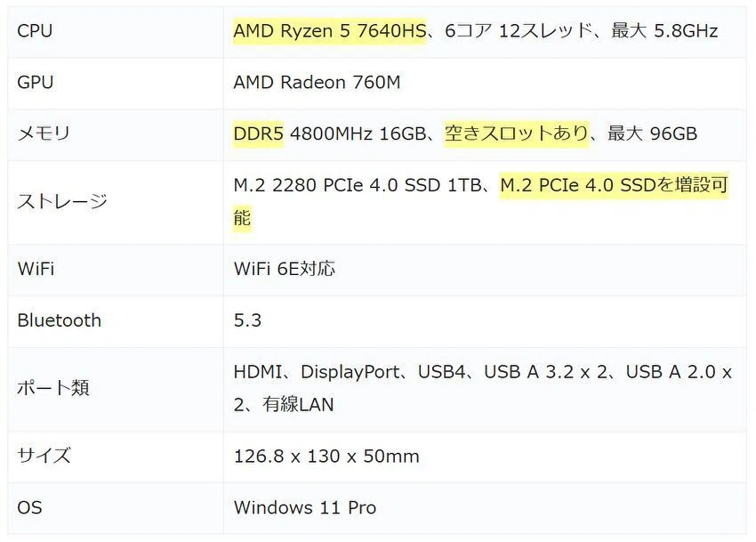Click the AMD Radeon 760M value
Screen dimensions: 756x542
[x=317, y=83]
